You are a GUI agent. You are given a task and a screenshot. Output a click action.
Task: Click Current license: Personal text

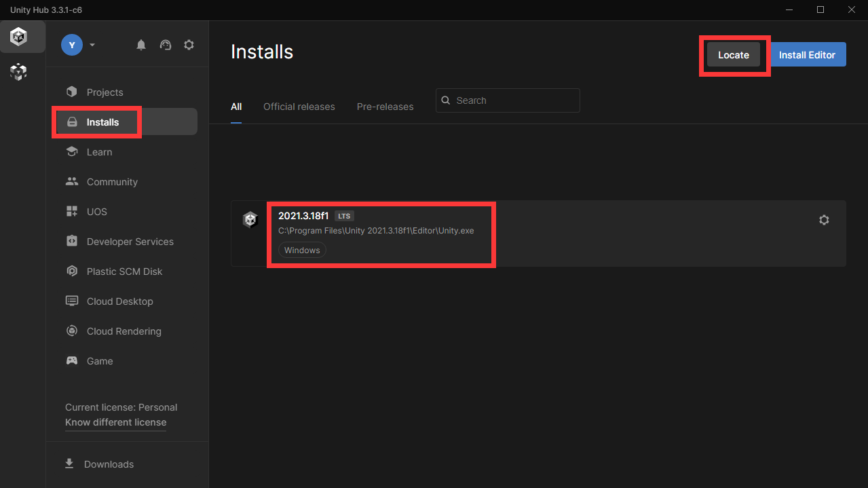tap(121, 407)
